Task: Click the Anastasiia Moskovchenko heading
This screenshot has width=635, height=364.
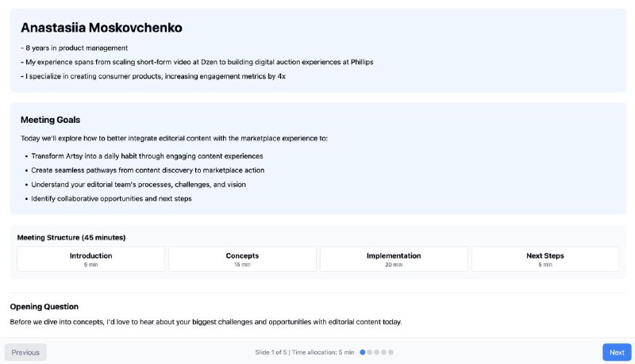Action: [x=102, y=28]
